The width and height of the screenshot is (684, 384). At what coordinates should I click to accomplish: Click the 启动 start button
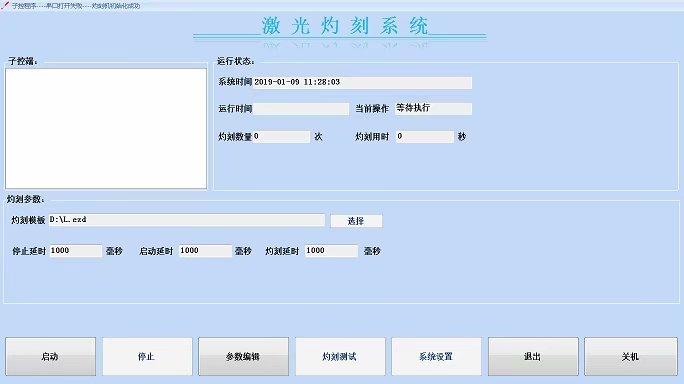[x=51, y=356]
